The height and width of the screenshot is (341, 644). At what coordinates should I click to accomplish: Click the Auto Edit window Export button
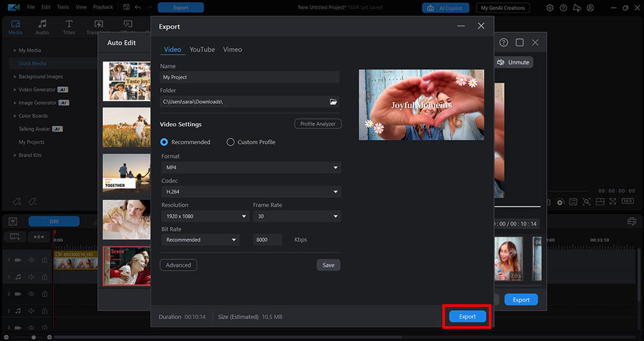521,300
